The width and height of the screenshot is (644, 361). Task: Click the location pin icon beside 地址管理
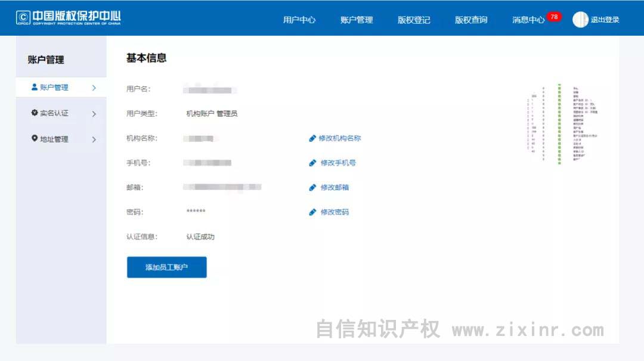pyautogui.click(x=35, y=138)
